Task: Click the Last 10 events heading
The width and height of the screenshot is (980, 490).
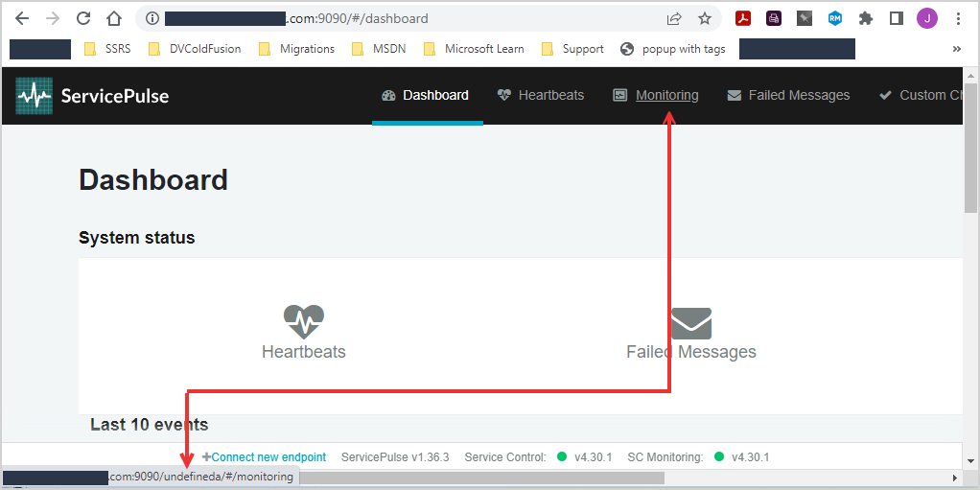Action: tap(150, 425)
